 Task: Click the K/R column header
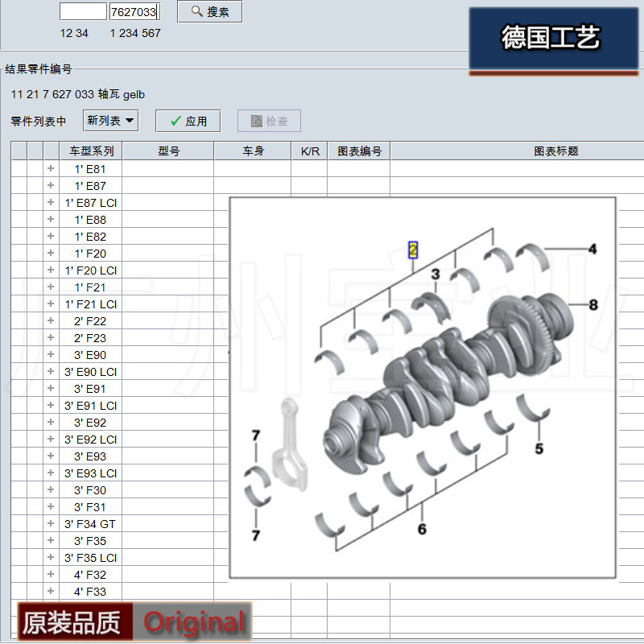310,151
